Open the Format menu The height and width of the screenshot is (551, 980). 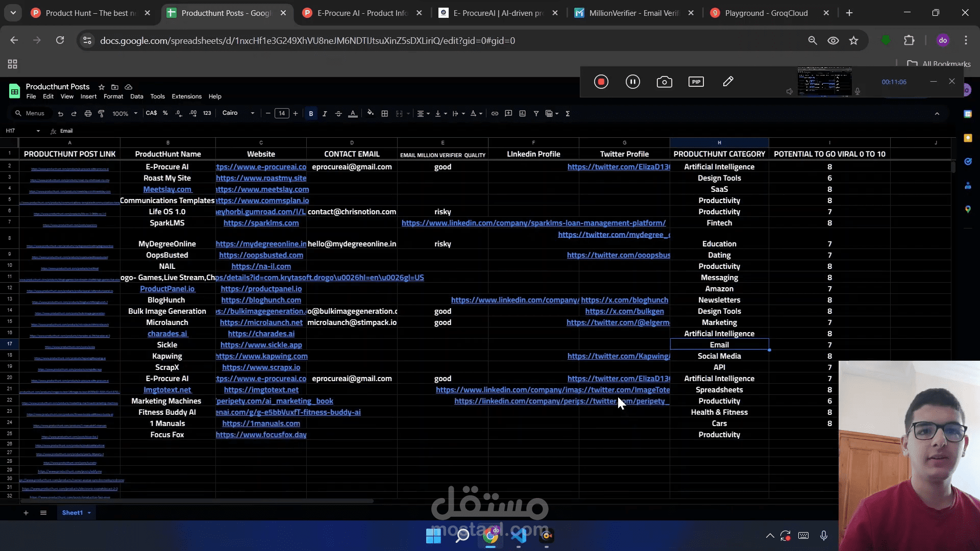113,96
